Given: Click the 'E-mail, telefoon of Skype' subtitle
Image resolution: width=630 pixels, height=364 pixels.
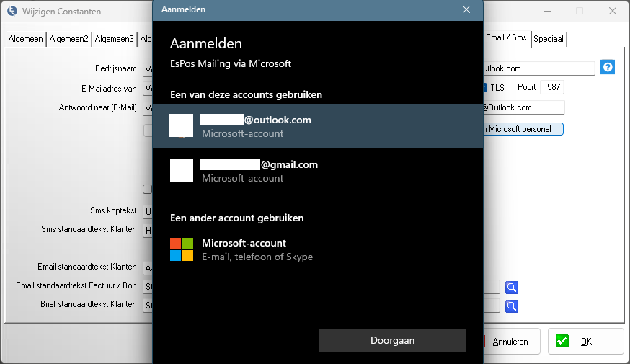Looking at the screenshot, I should (257, 257).
